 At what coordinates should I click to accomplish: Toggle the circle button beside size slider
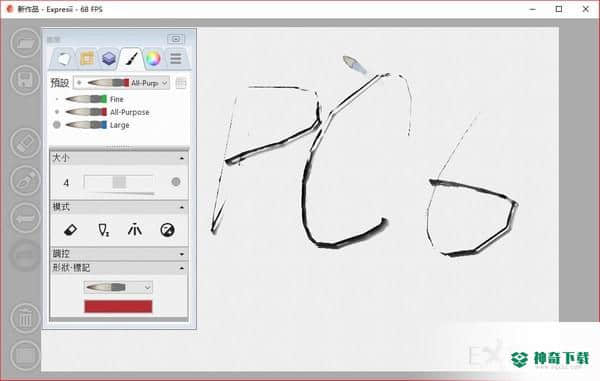[176, 182]
